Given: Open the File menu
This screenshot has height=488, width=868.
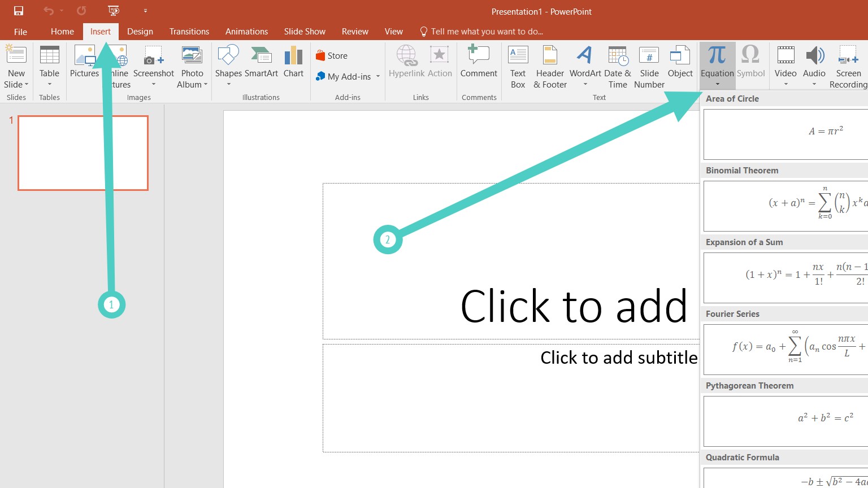Looking at the screenshot, I should (20, 32).
